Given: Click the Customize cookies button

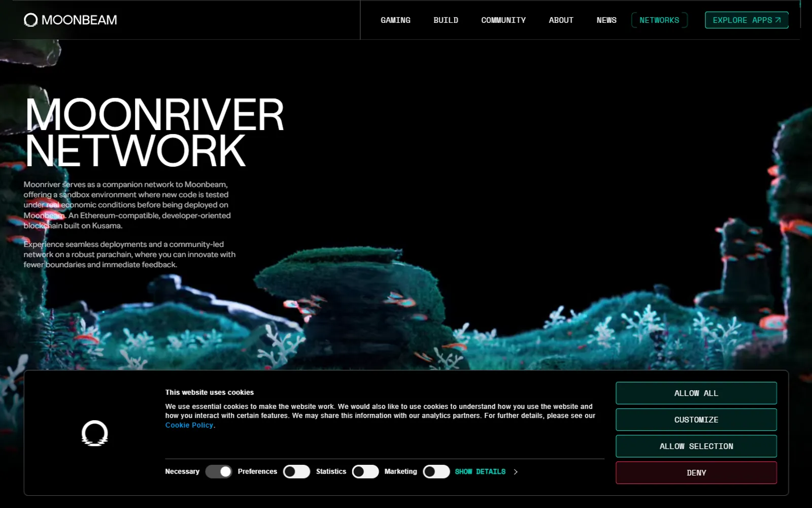Looking at the screenshot, I should [x=696, y=420].
